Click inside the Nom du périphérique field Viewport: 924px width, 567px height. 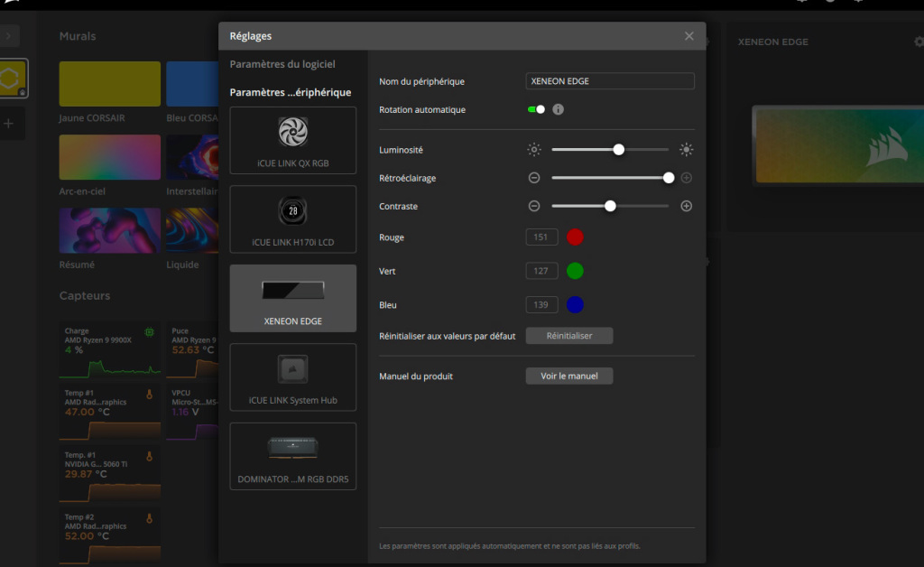coord(609,80)
